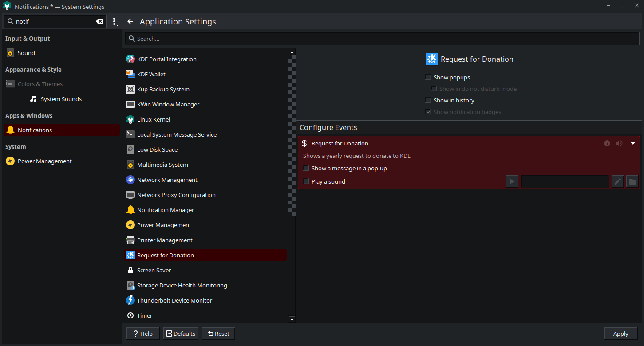The image size is (644, 346).
Task: Click the Defaults button
Action: (x=180, y=334)
